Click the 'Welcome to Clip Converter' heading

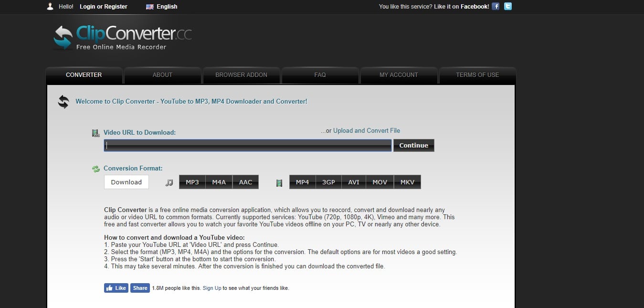(191, 101)
